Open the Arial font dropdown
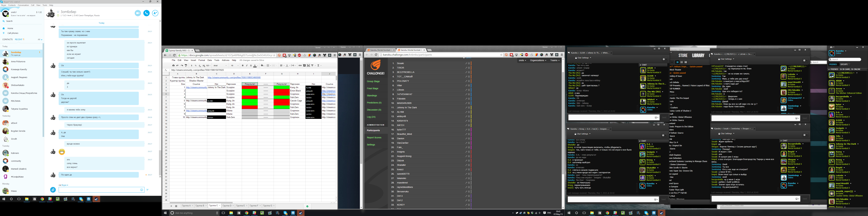This screenshot has height=216, width=868. 220,66
